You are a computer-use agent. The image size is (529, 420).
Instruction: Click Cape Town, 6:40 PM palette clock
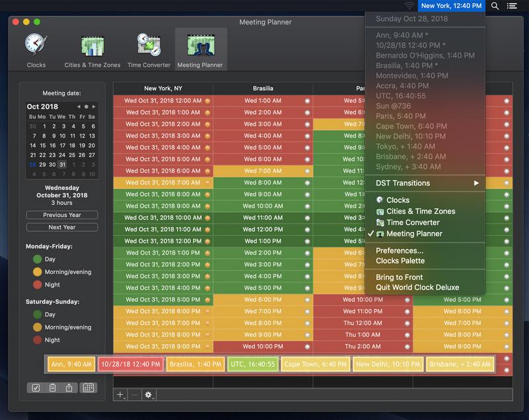[x=315, y=364]
